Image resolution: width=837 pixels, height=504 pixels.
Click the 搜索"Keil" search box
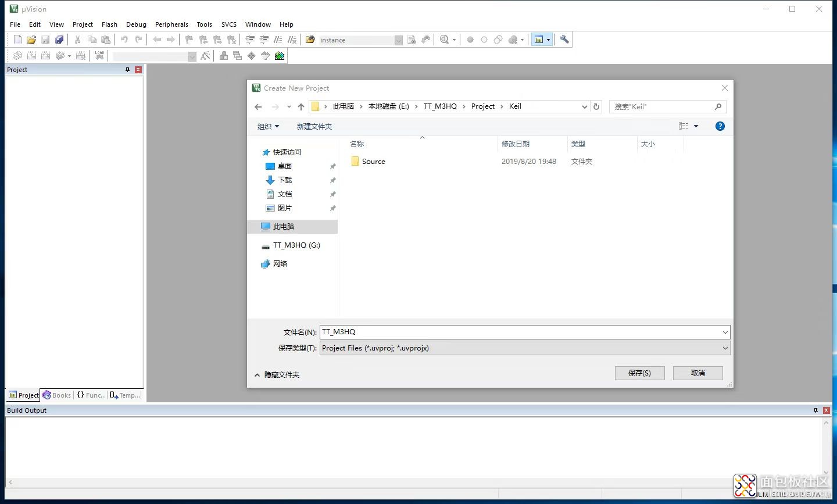click(667, 106)
